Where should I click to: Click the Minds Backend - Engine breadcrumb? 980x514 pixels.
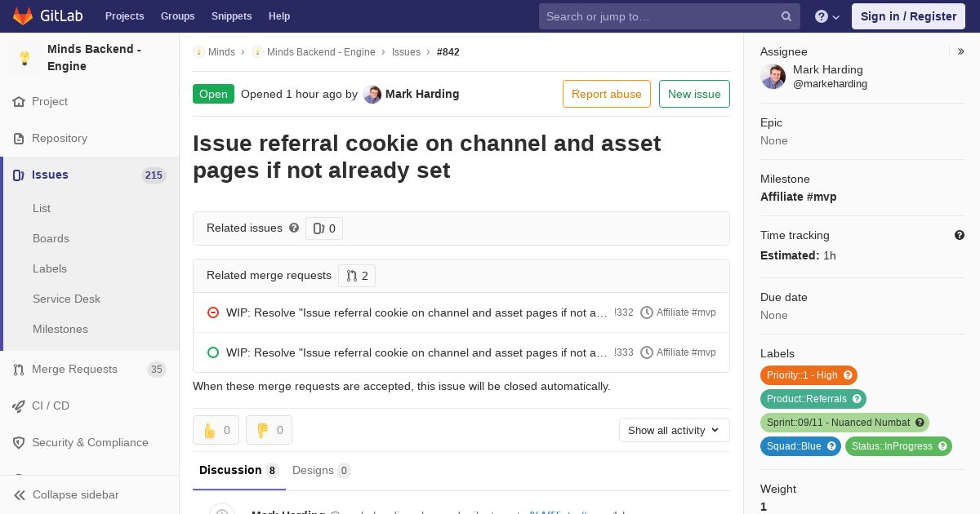[321, 52]
